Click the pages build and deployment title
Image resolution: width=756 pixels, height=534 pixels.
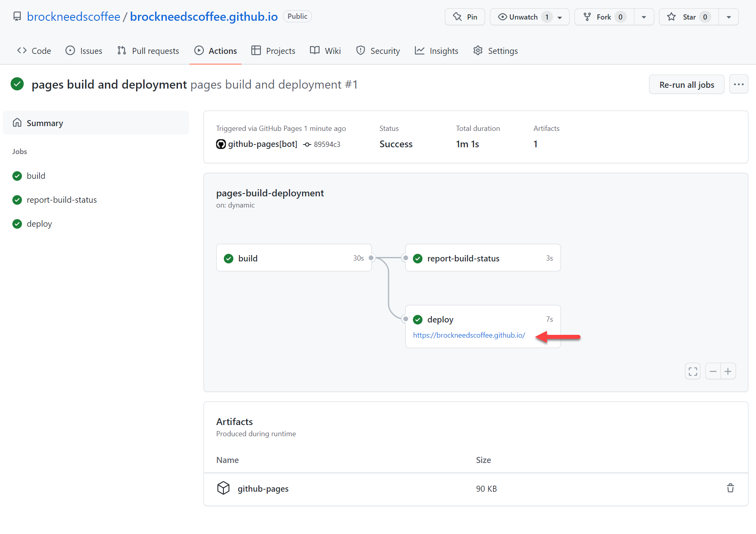[x=109, y=85]
